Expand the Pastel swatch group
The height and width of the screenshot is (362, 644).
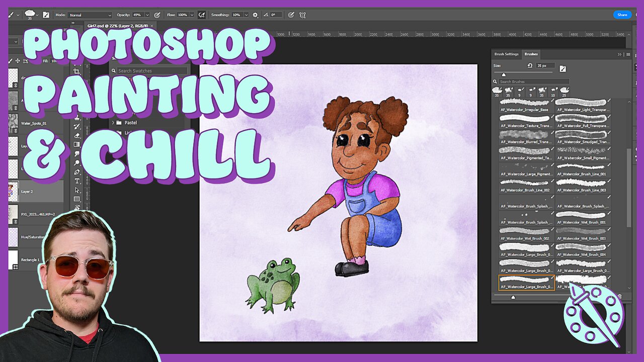[x=113, y=123]
